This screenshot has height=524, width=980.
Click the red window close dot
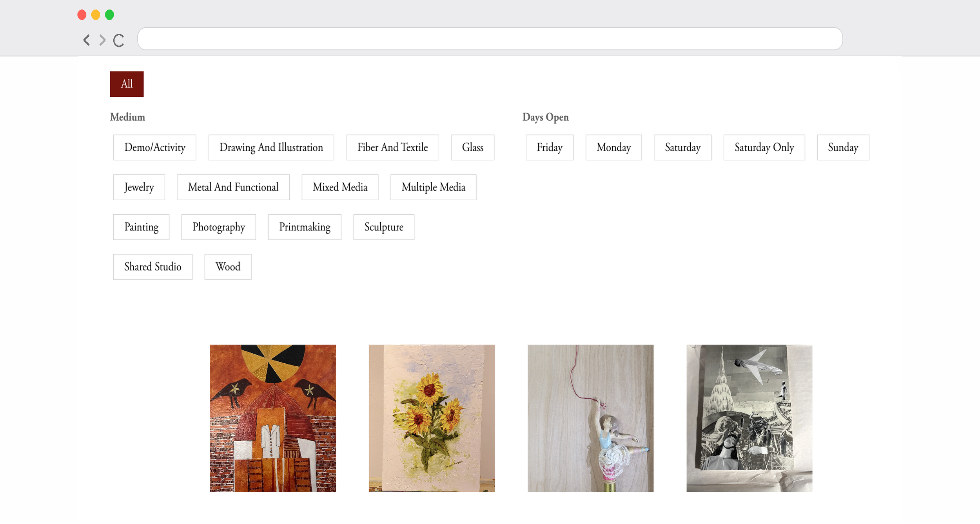[82, 15]
